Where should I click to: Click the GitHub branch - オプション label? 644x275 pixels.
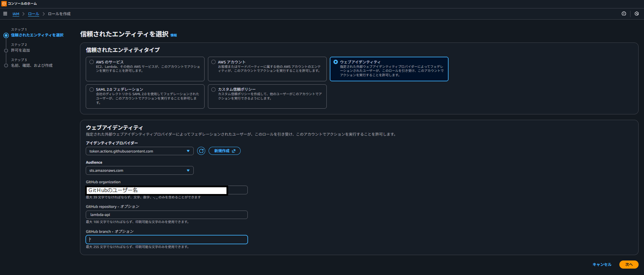tap(110, 231)
